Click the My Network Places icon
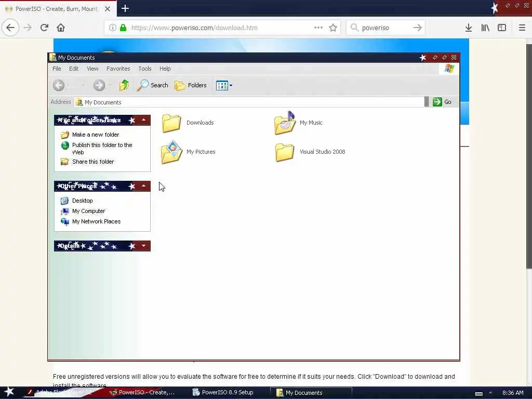This screenshot has width=532, height=399. coord(64,221)
